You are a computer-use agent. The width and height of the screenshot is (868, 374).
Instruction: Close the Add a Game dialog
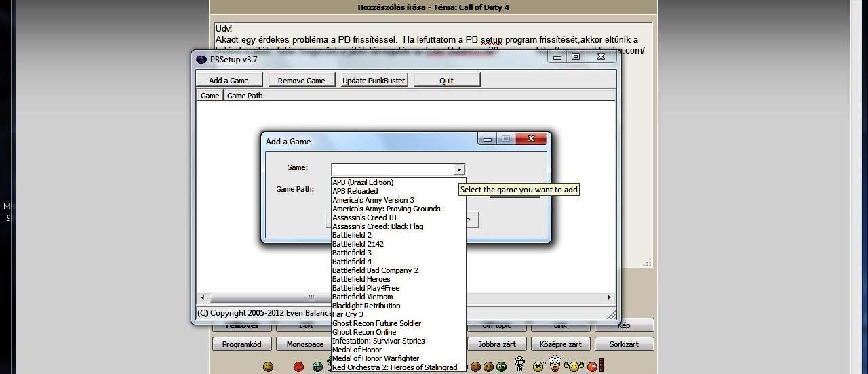(531, 139)
